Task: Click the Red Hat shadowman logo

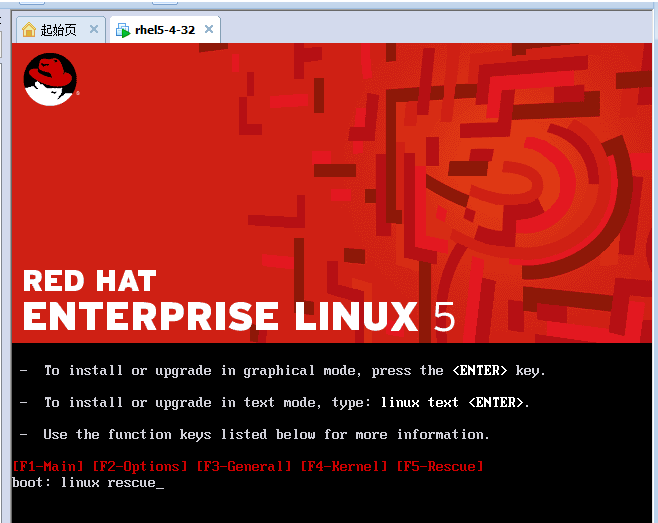Action: coord(50,79)
